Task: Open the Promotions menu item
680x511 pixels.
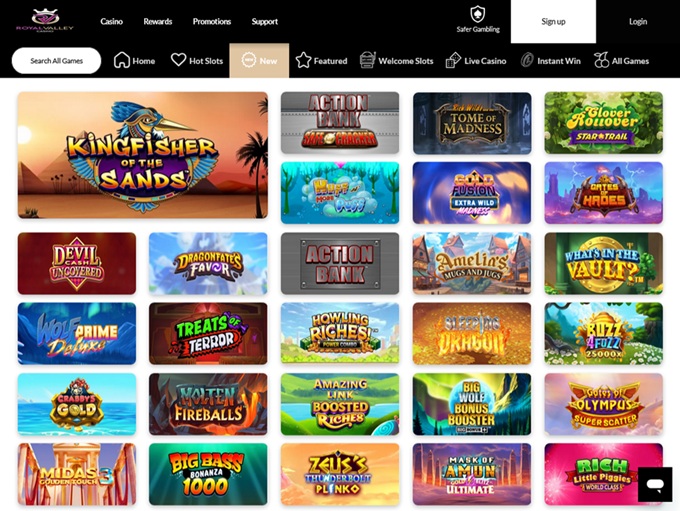Action: [x=212, y=21]
